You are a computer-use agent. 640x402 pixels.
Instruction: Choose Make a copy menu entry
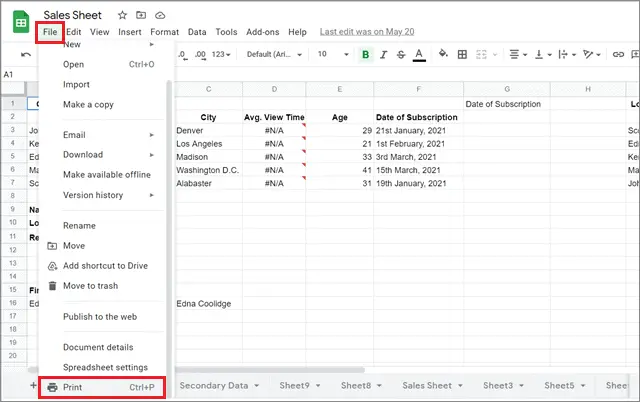click(88, 105)
